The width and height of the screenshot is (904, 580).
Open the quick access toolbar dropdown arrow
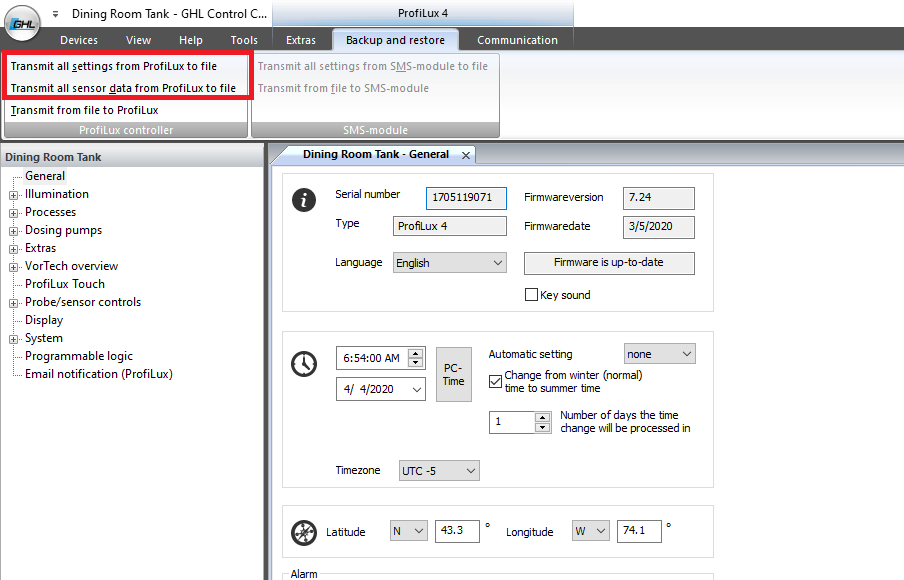[55, 14]
